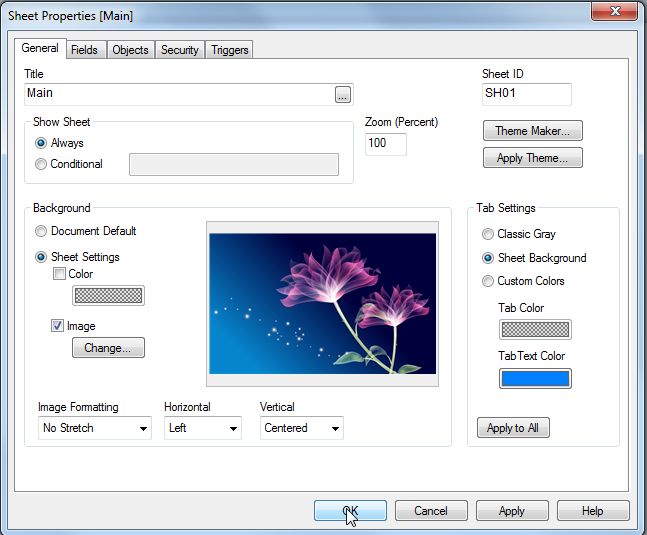Open the Title expression editor ellipsis button

[x=342, y=94]
